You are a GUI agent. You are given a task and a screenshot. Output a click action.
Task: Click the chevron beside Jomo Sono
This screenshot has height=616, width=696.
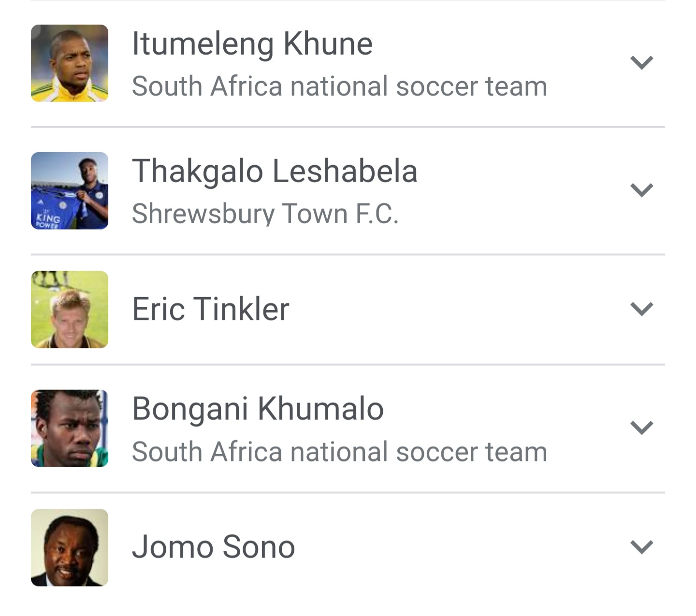(641, 547)
